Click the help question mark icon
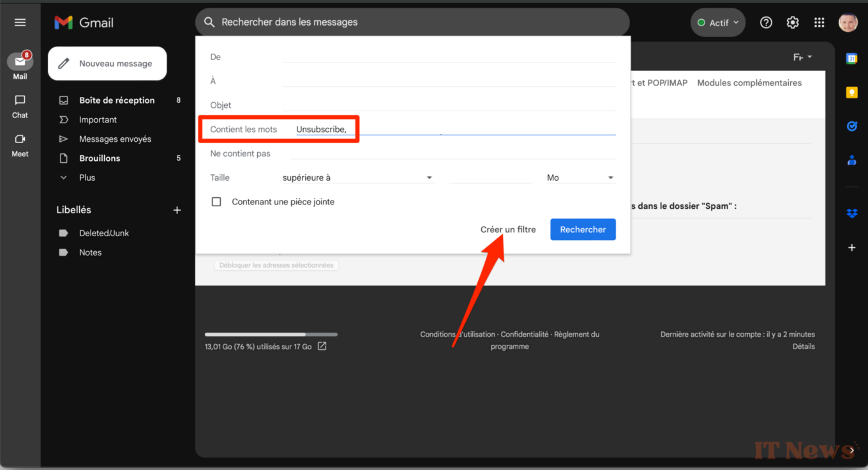Screen dimensions: 868x470 766,22
